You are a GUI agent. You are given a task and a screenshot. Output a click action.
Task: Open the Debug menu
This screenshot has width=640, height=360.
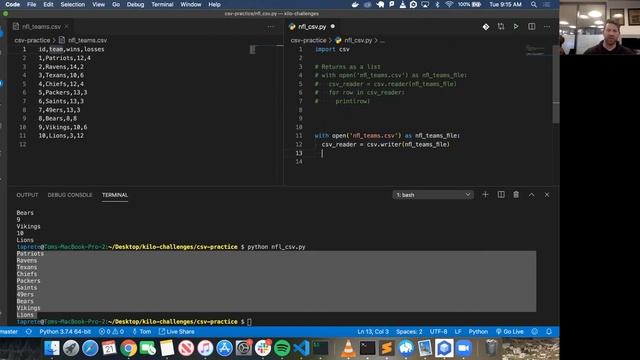click(136, 4)
